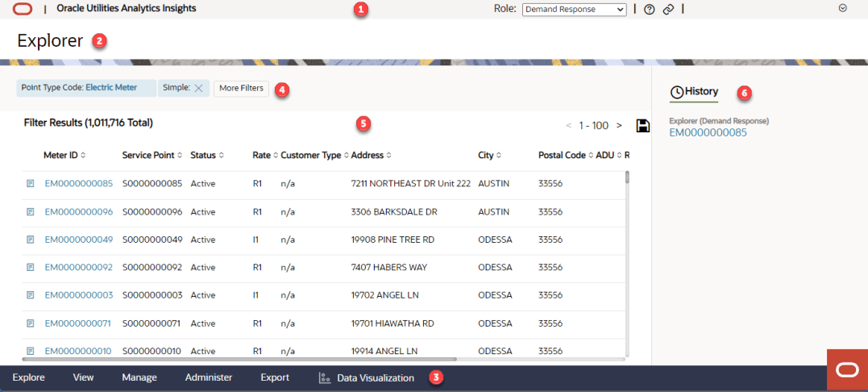This screenshot has width=868, height=392.
Task: Open history entry EM0000000085 in History panel
Action: 708,132
